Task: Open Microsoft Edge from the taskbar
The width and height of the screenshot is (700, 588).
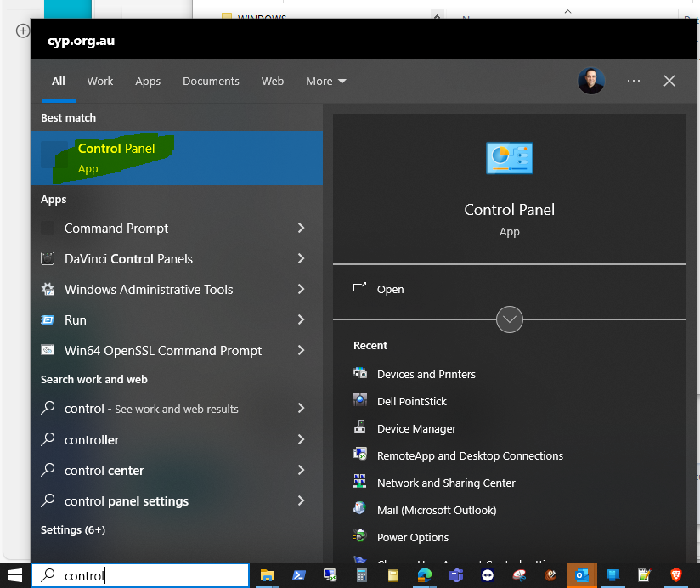Action: click(425, 575)
